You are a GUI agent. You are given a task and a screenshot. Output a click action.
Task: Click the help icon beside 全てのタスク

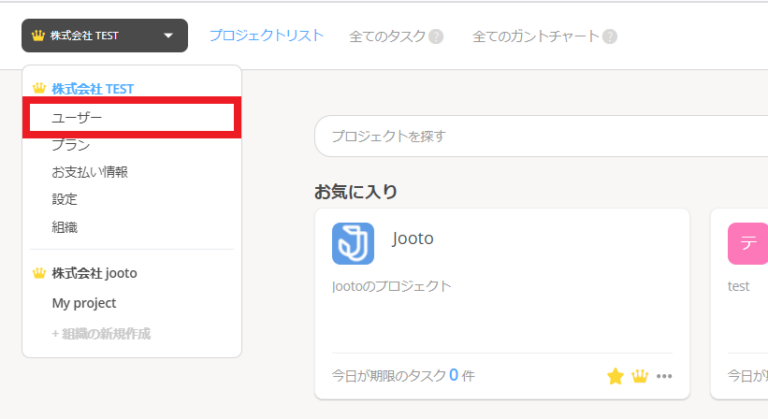click(x=436, y=37)
